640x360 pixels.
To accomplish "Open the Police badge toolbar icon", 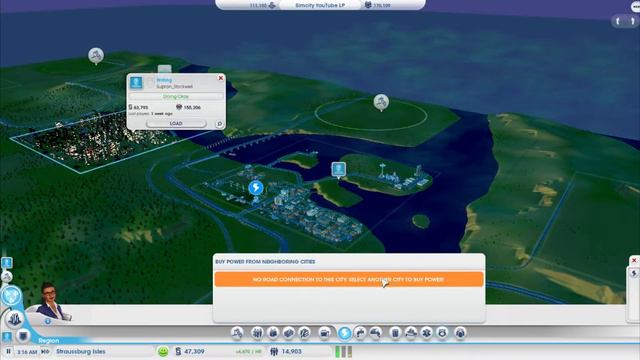I will [442, 333].
